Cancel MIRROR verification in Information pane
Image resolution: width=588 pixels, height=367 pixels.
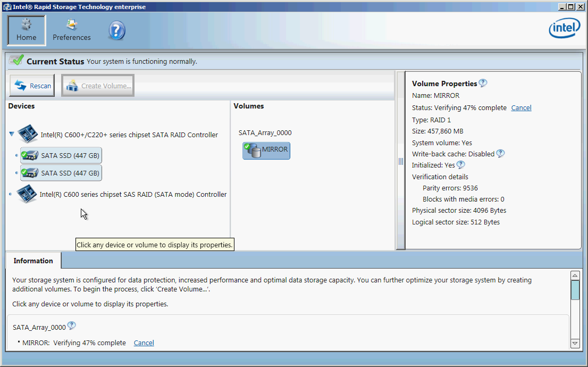point(144,343)
